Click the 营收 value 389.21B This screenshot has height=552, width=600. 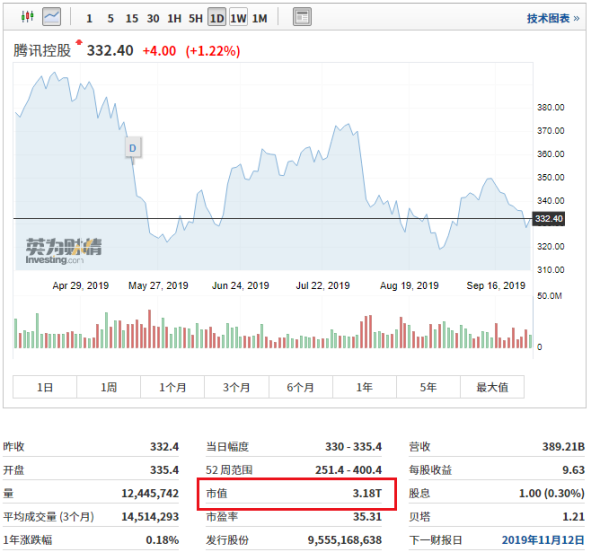563,446
